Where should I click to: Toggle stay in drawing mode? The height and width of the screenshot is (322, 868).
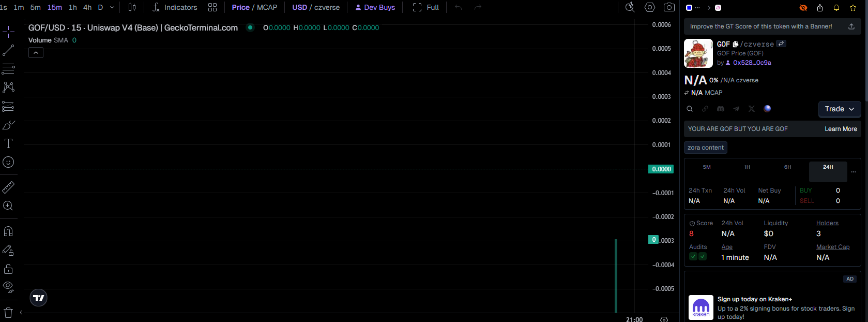[x=8, y=250]
